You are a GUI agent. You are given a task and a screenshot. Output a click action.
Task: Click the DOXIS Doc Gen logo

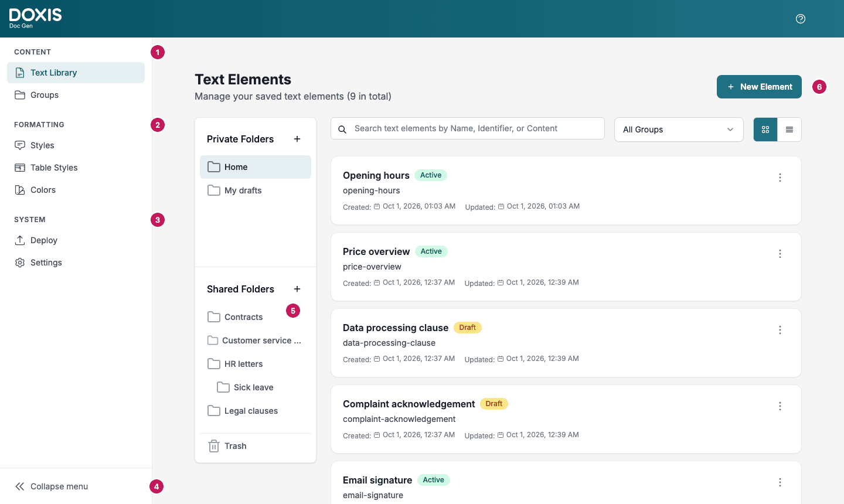(x=35, y=18)
